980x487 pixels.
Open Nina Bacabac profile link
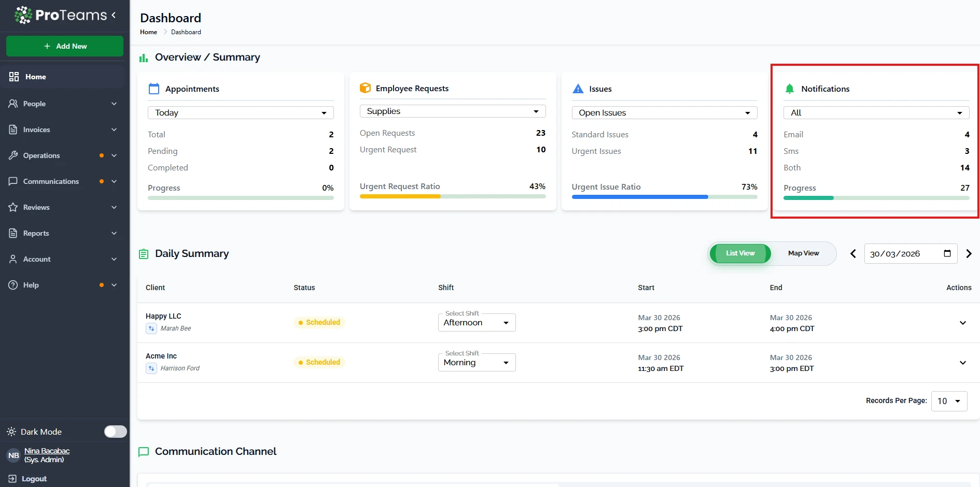pos(47,451)
